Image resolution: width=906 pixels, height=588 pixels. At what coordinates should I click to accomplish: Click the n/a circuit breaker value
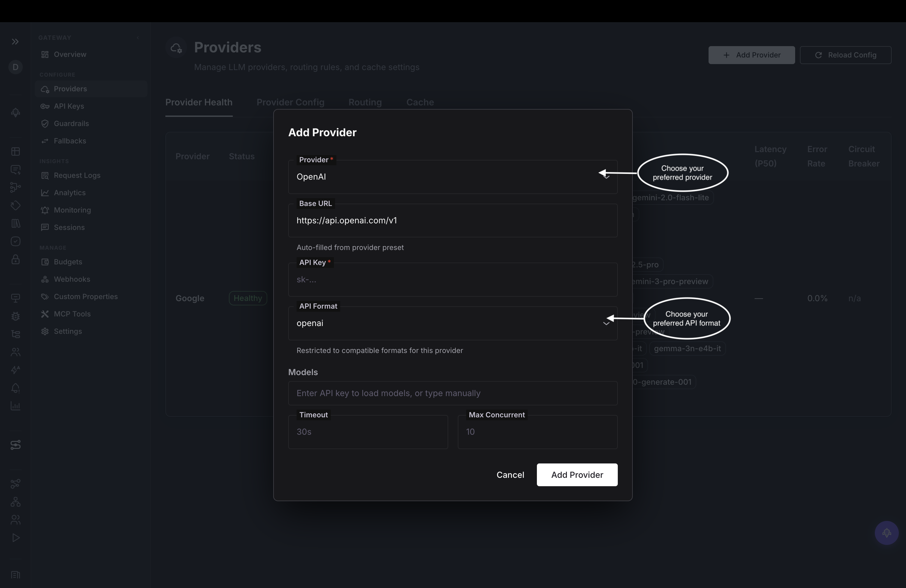point(854,298)
